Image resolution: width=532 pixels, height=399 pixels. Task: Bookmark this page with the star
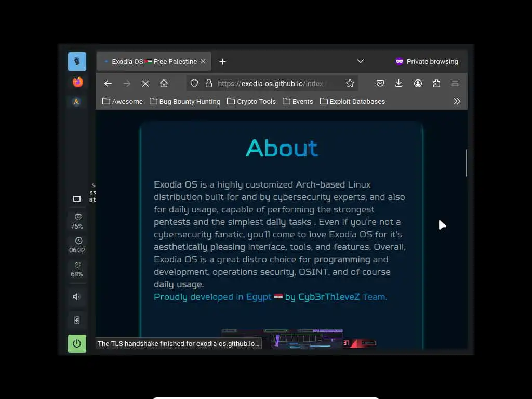350,84
